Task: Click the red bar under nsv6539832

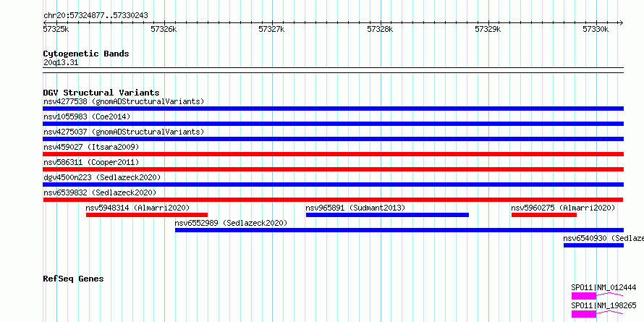Action: (333, 200)
